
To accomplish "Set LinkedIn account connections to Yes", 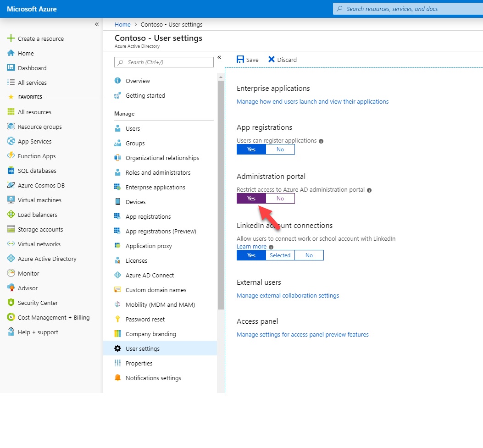I will point(251,255).
